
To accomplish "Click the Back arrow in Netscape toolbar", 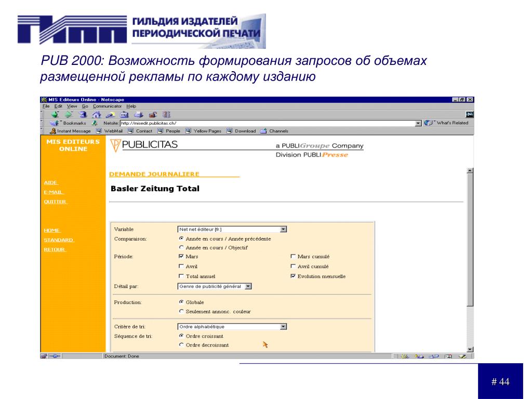I will [55, 115].
